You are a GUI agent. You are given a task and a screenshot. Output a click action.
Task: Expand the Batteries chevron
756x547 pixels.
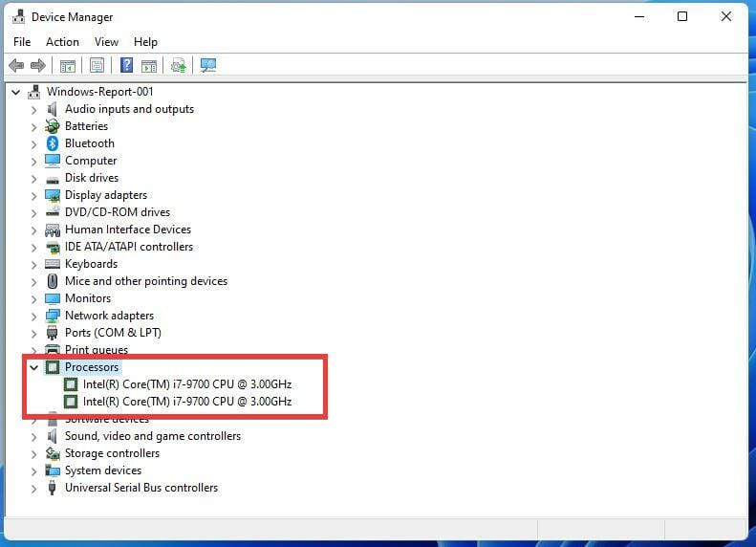point(33,127)
